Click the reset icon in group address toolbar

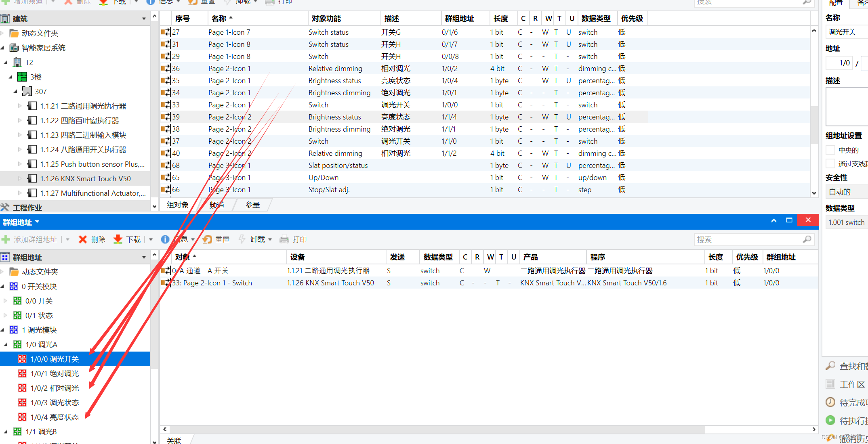pyautogui.click(x=208, y=239)
